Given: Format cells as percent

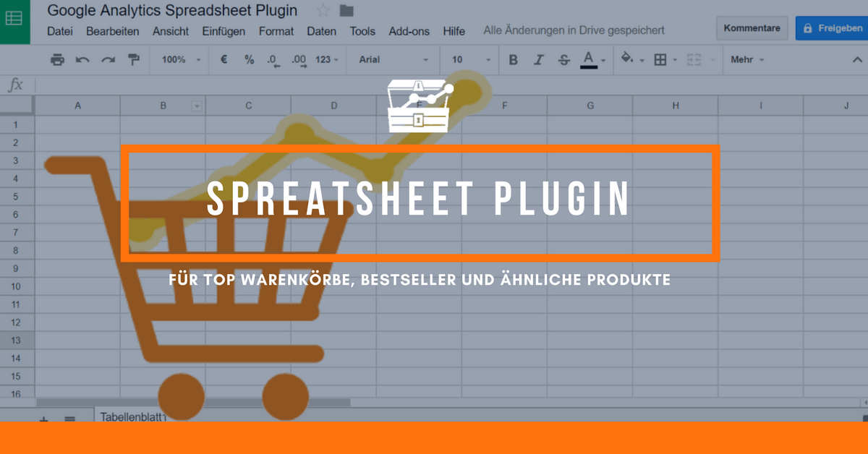Looking at the screenshot, I should (249, 60).
